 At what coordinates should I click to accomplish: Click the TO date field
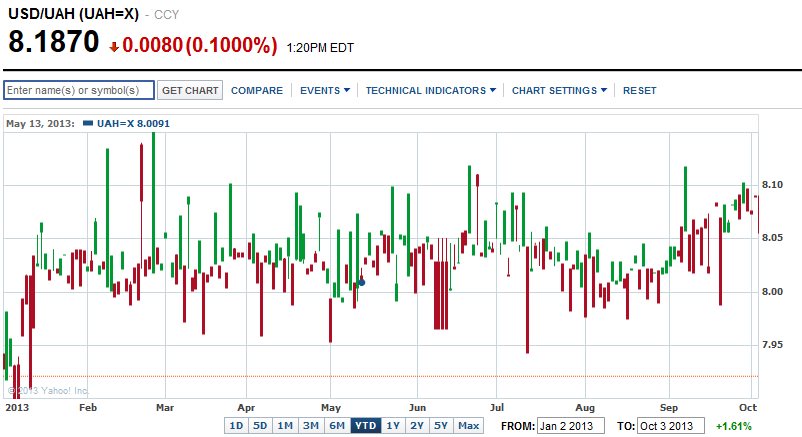(x=671, y=426)
